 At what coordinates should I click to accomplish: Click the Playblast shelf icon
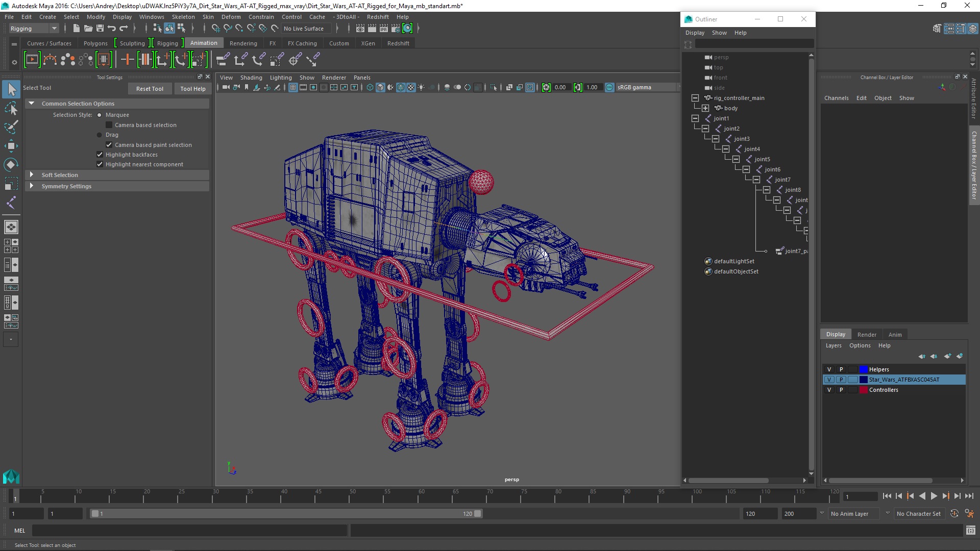pos(32,60)
